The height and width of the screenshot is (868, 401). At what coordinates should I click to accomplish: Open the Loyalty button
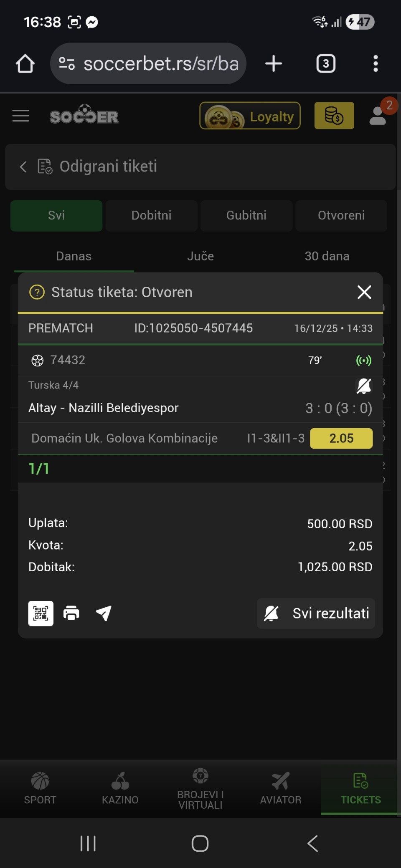(x=250, y=116)
